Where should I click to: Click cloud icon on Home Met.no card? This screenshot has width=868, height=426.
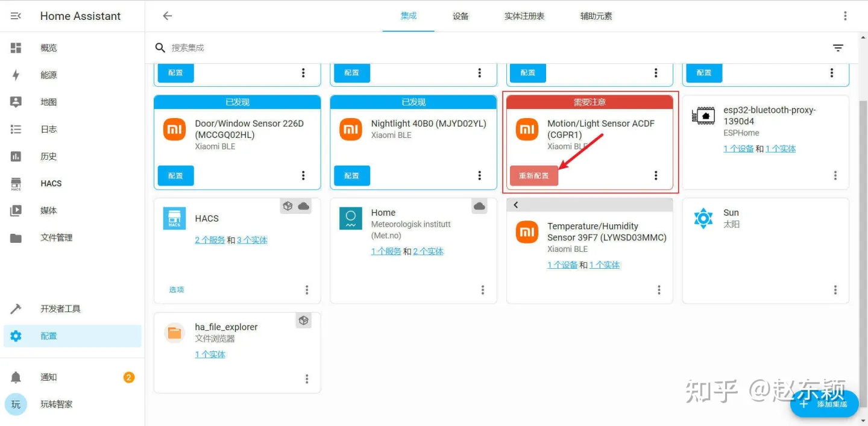point(480,206)
